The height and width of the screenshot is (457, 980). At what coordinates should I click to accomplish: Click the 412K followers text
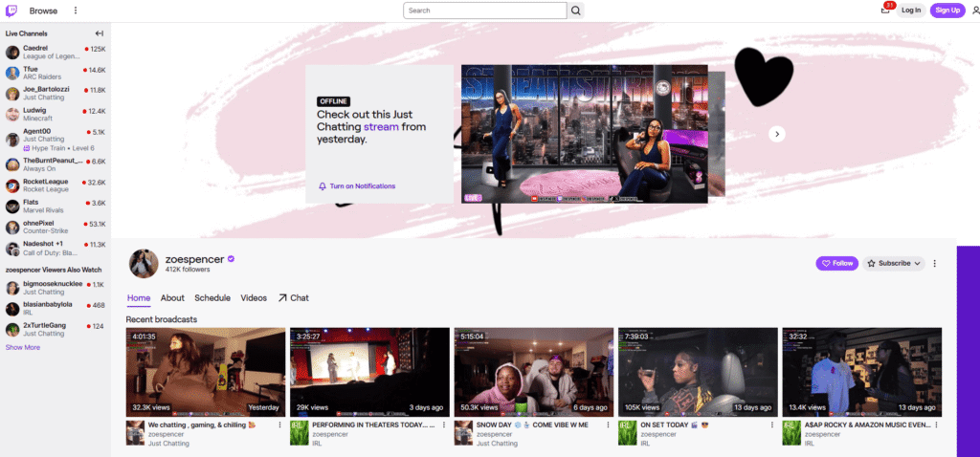pos(188,270)
